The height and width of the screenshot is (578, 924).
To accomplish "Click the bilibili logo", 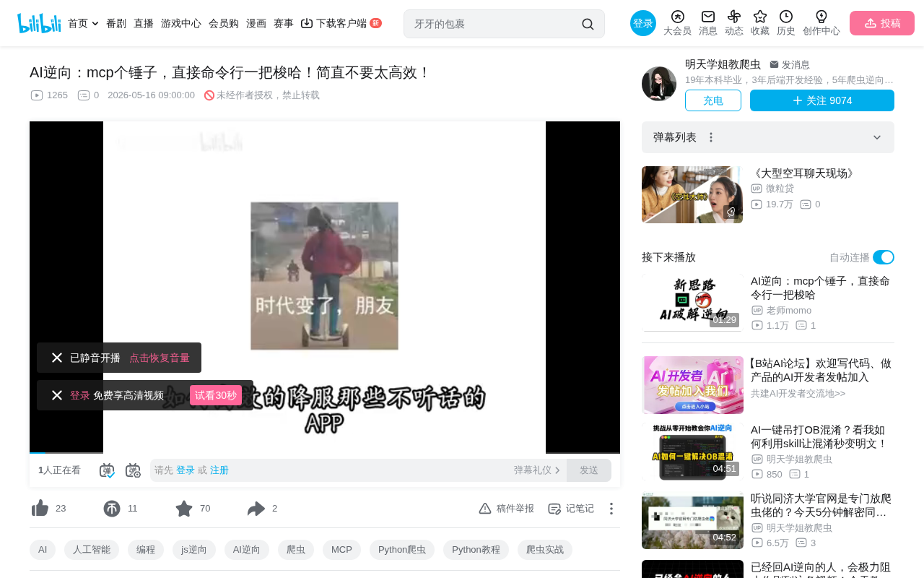I will 39,23.
